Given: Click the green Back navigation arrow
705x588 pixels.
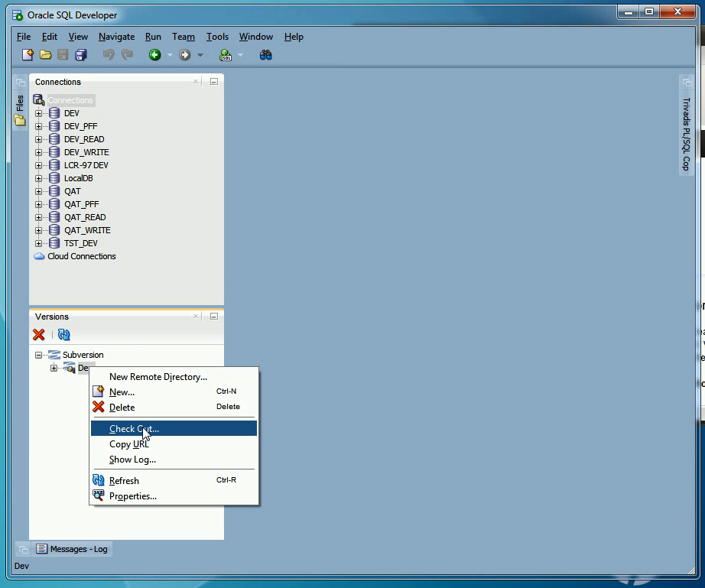Looking at the screenshot, I should click(x=154, y=55).
